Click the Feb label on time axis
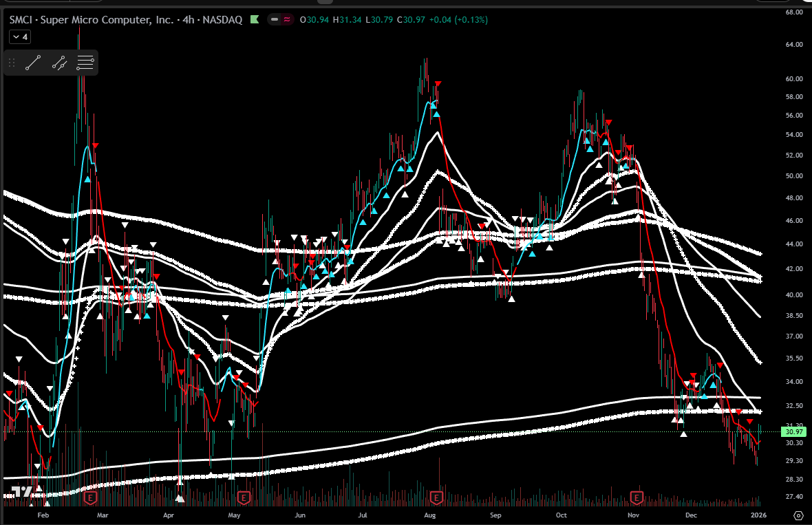 (43, 515)
